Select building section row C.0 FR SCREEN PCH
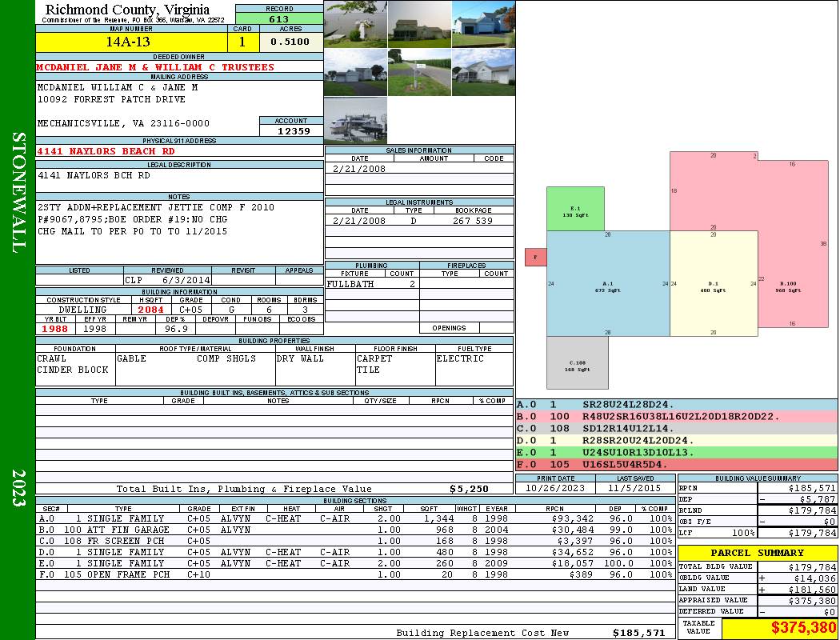The image size is (840, 640). click(x=355, y=541)
